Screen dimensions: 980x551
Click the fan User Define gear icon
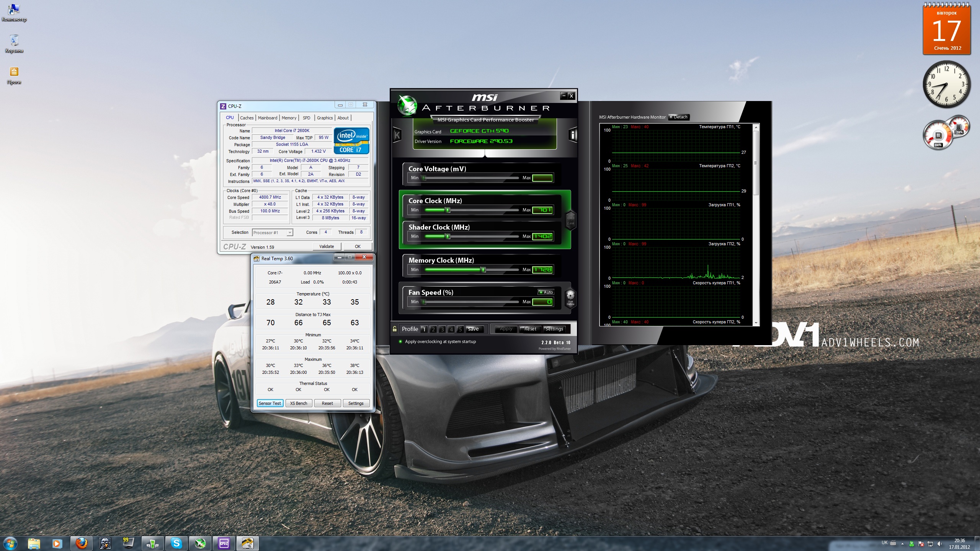pyautogui.click(x=570, y=296)
